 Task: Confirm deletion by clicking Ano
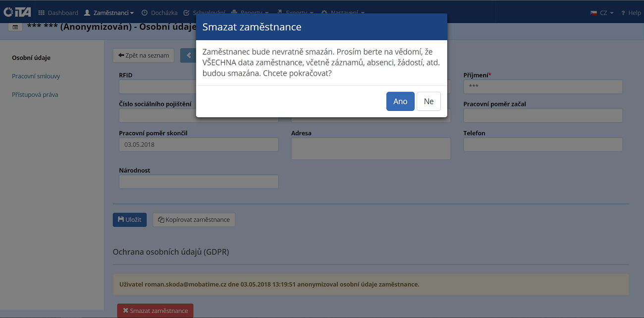click(x=400, y=102)
